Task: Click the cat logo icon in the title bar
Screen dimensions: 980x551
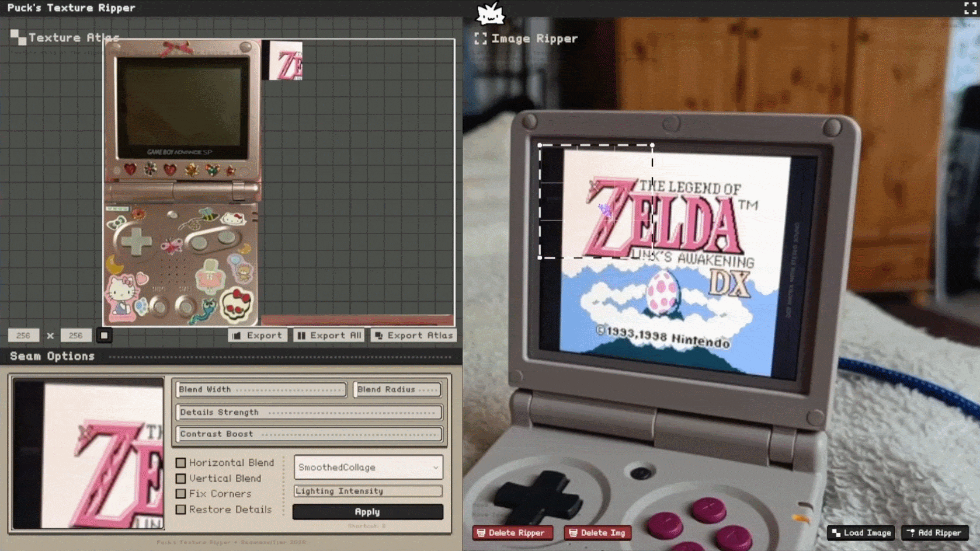Action: click(490, 13)
